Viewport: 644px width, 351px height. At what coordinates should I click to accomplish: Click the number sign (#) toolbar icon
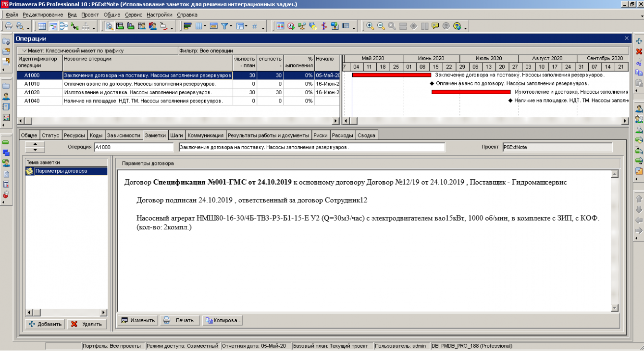tap(254, 26)
